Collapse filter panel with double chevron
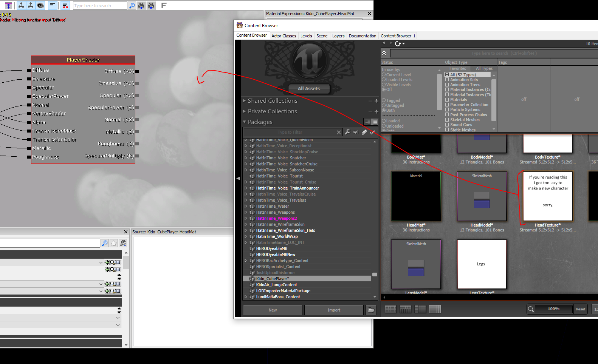This screenshot has height=364, width=598. click(x=384, y=53)
